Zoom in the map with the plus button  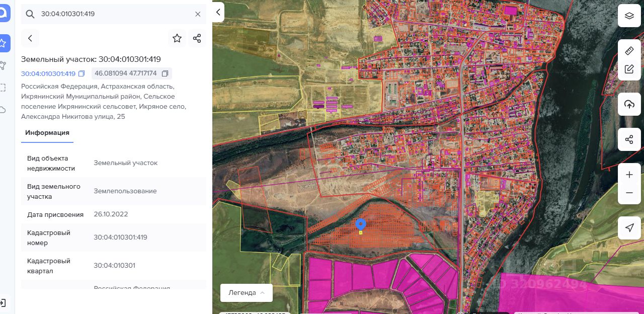629,175
